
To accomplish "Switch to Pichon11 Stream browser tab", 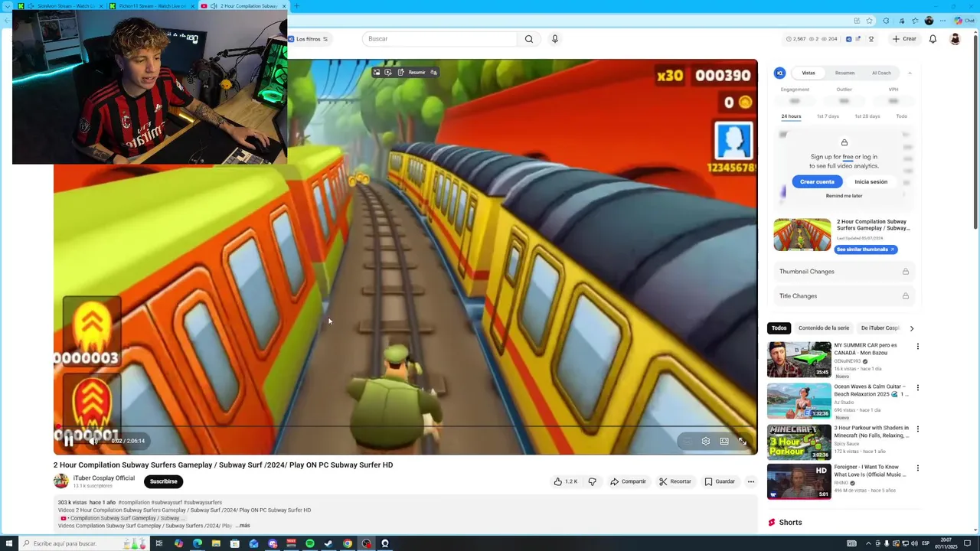I will 151,6.
